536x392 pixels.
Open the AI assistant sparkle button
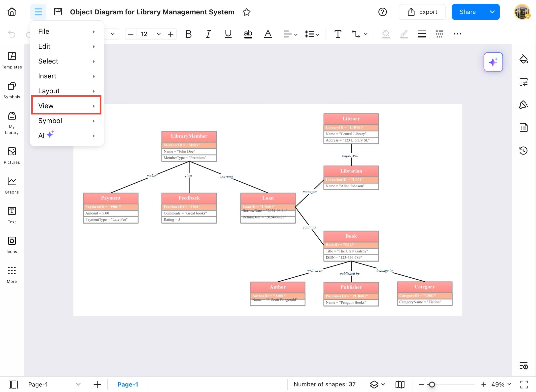(493, 62)
